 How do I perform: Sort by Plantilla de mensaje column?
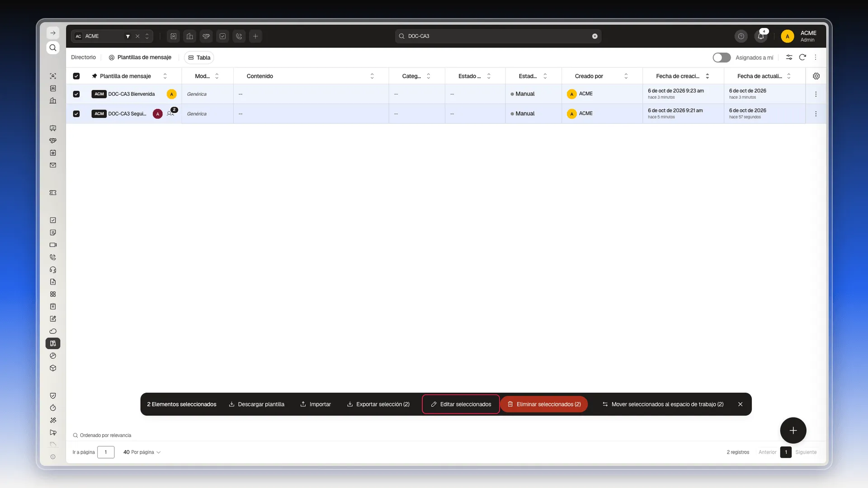coord(165,76)
